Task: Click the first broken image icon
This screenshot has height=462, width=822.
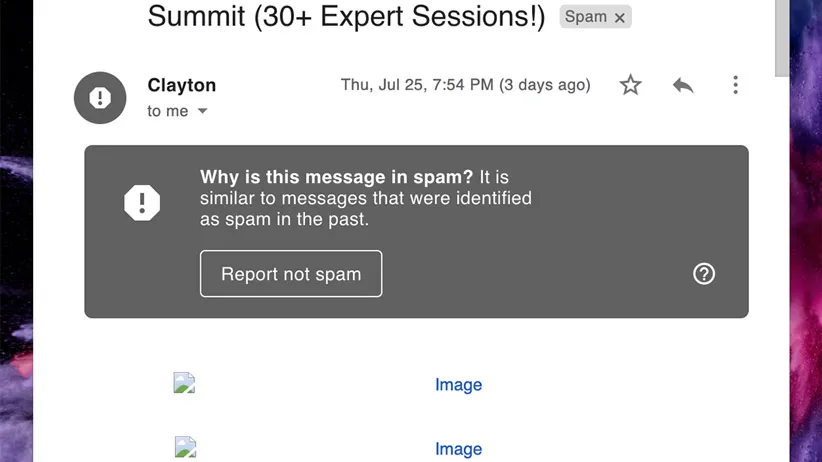Action: [x=184, y=384]
